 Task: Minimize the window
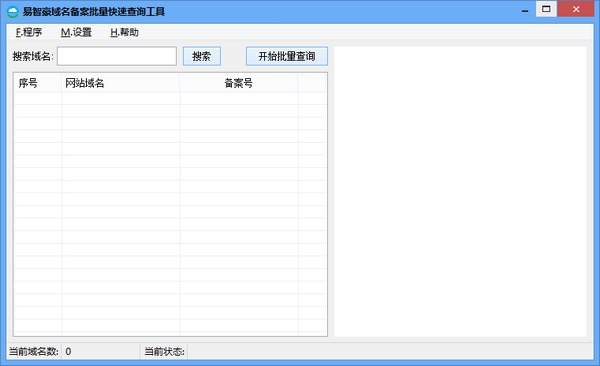pos(525,9)
